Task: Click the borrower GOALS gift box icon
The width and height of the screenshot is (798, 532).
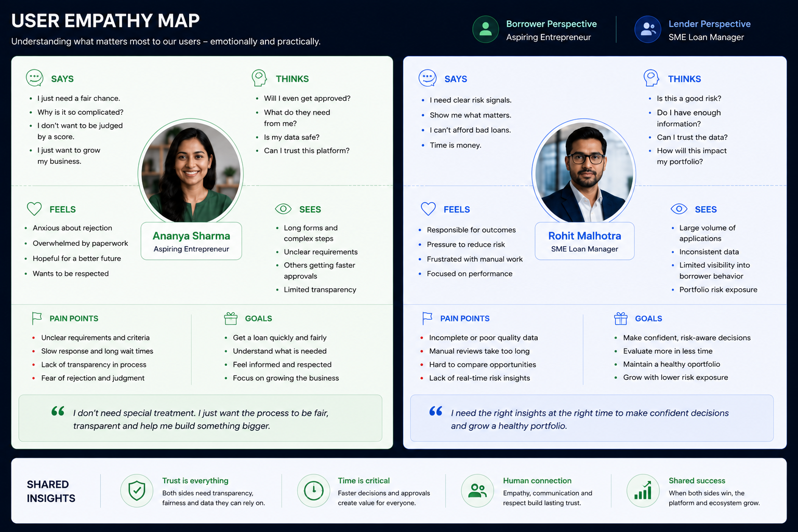Action: tap(231, 318)
